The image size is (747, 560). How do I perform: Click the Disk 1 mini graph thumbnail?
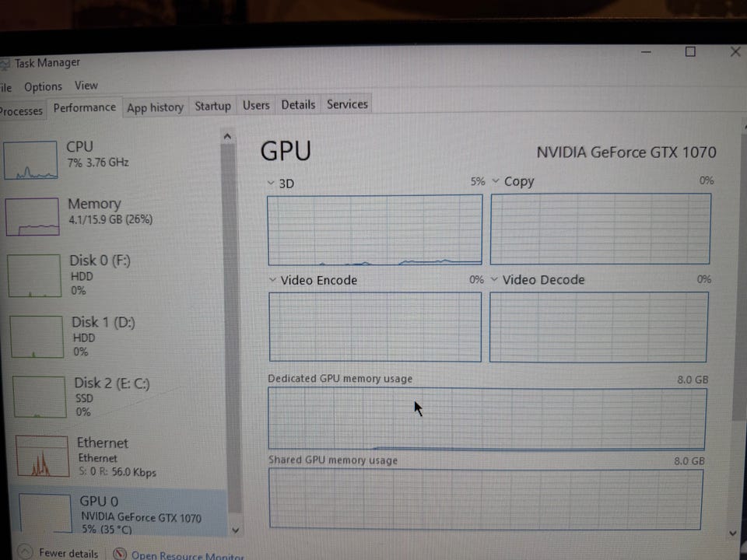[37, 337]
